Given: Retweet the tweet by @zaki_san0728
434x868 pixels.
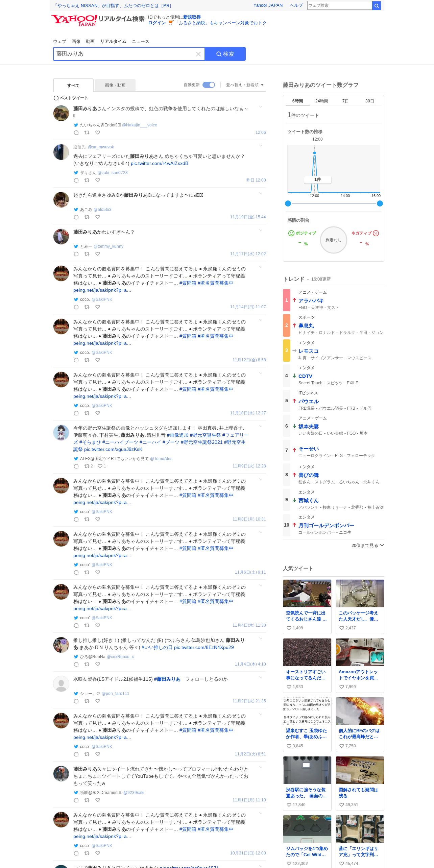Looking at the screenshot, I should pos(87,180).
